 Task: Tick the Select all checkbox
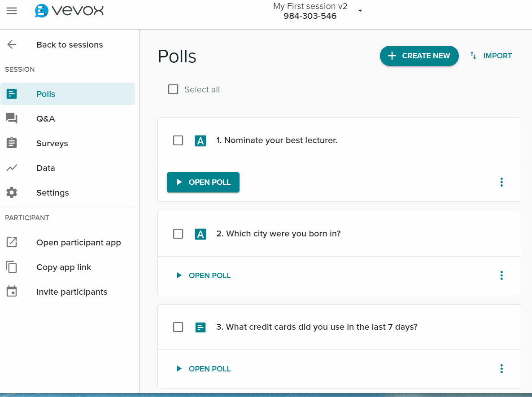pos(173,89)
